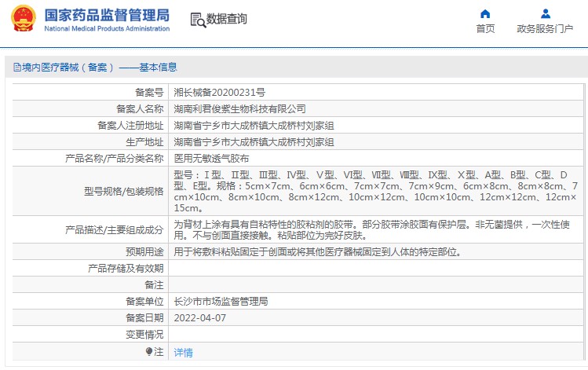Open 政务服务门户 text link
588x370 pixels.
point(545,29)
